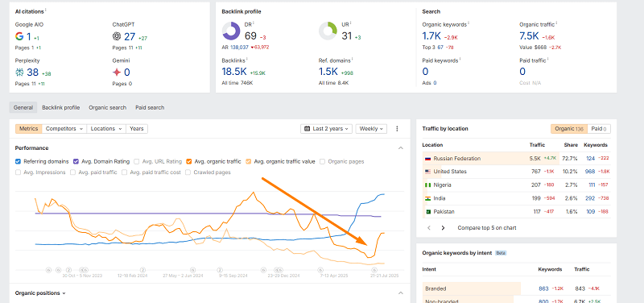Viewport: 644px width, 303px height.
Task: Switch to the Backlink profile tab
Action: (61, 108)
